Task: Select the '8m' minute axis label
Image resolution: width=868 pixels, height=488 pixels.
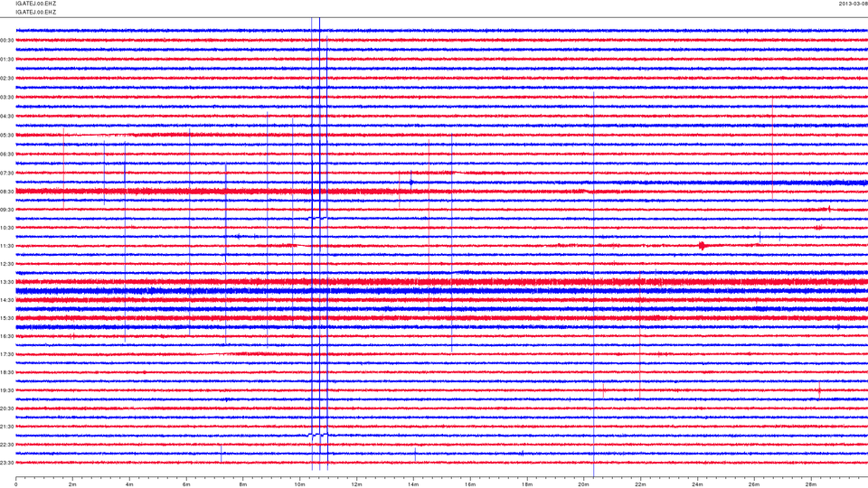Action: 243,484
